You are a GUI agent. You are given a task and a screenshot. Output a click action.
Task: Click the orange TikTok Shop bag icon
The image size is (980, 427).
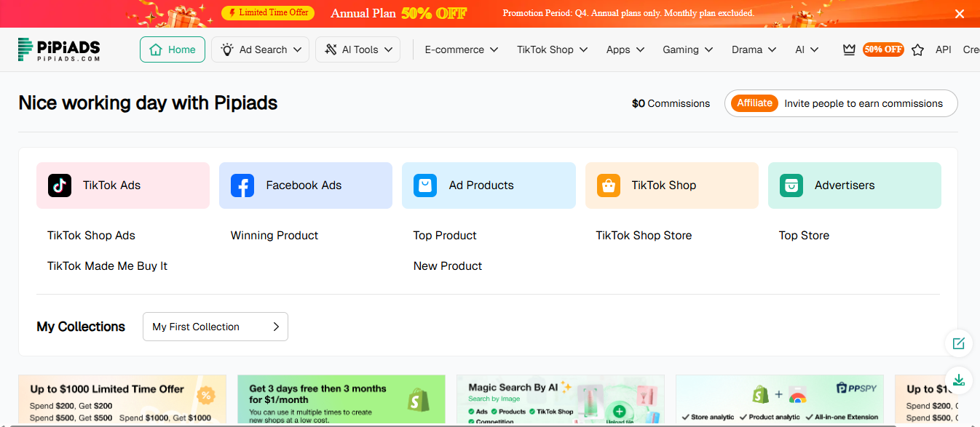coord(608,185)
